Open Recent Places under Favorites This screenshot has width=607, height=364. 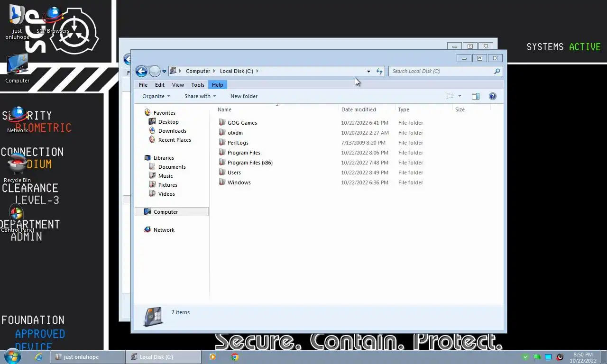[x=175, y=140]
